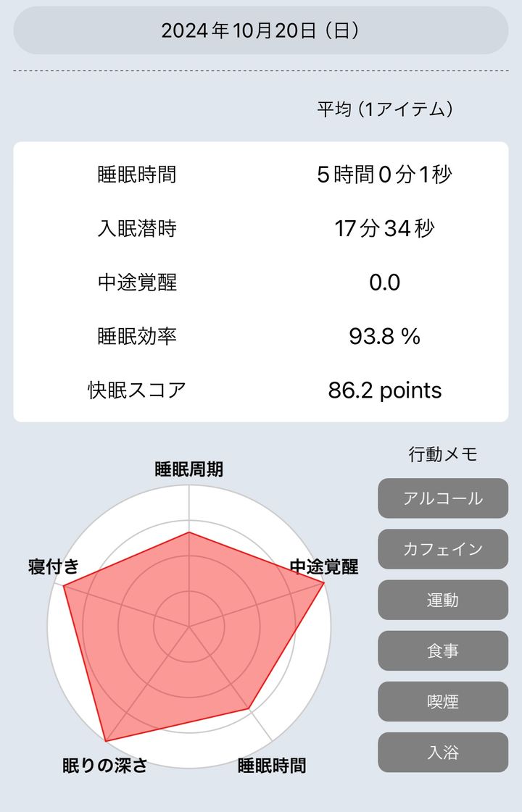Tap the 睡眠周期 radar chart label
The height and width of the screenshot is (812, 522).
click(189, 469)
